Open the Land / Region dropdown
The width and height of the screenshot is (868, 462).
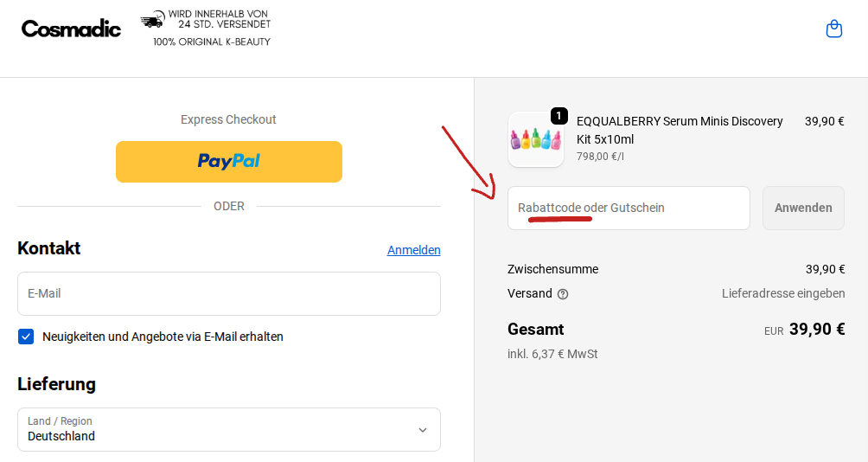[229, 430]
